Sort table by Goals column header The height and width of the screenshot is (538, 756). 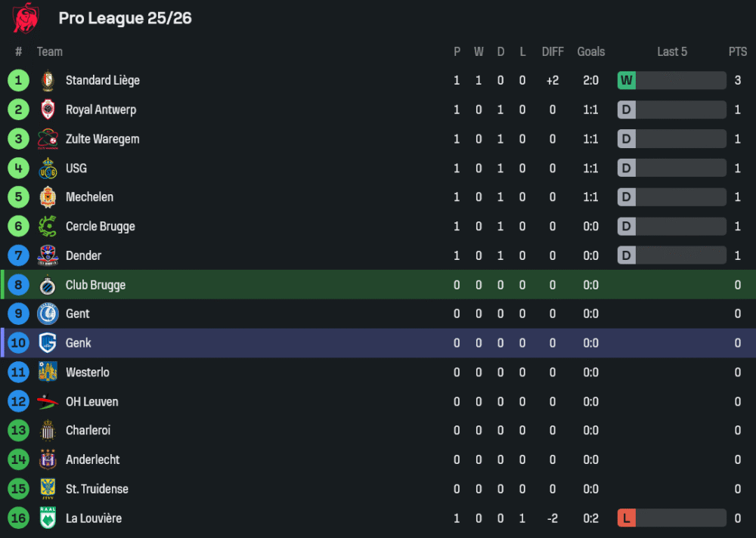coord(591,51)
